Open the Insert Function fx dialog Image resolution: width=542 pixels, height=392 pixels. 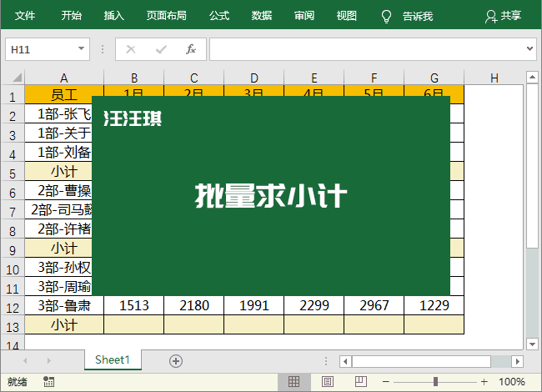click(191, 49)
